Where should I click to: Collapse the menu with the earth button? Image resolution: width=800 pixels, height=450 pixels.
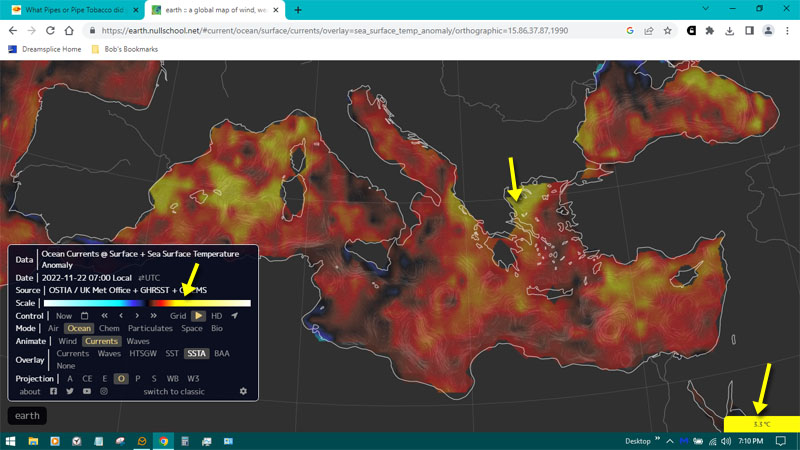pos(27,416)
